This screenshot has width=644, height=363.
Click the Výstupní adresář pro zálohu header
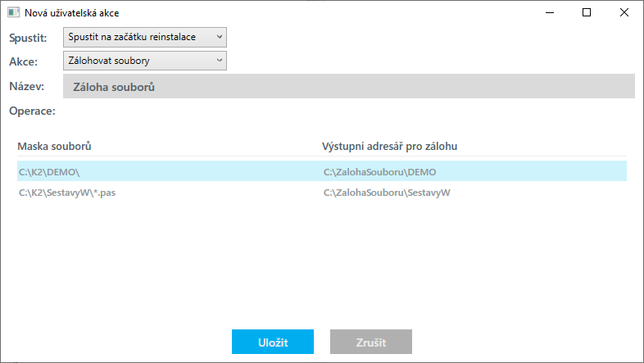click(x=390, y=146)
